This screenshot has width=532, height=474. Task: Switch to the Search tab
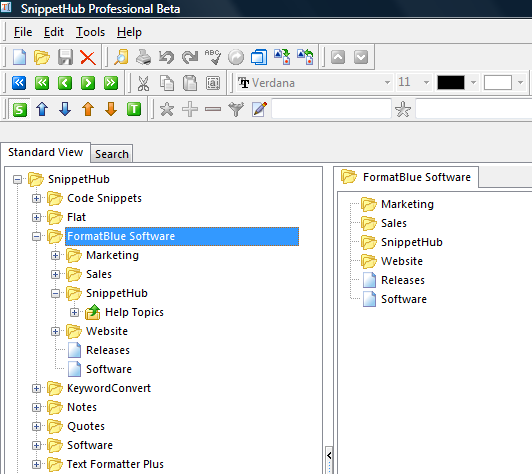112,154
